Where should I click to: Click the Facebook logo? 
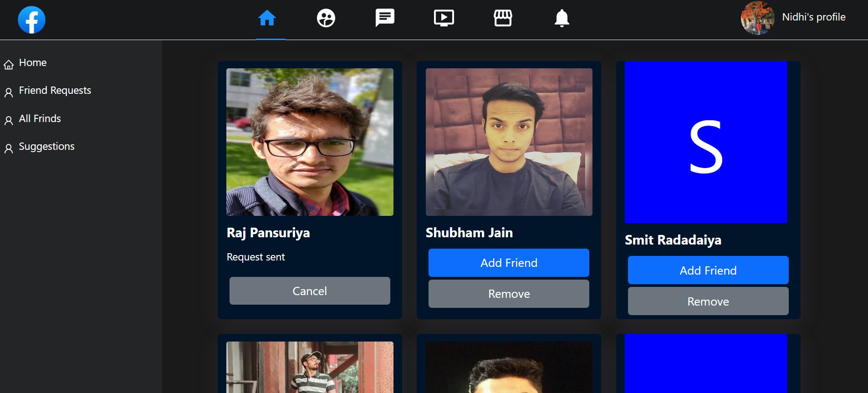31,20
